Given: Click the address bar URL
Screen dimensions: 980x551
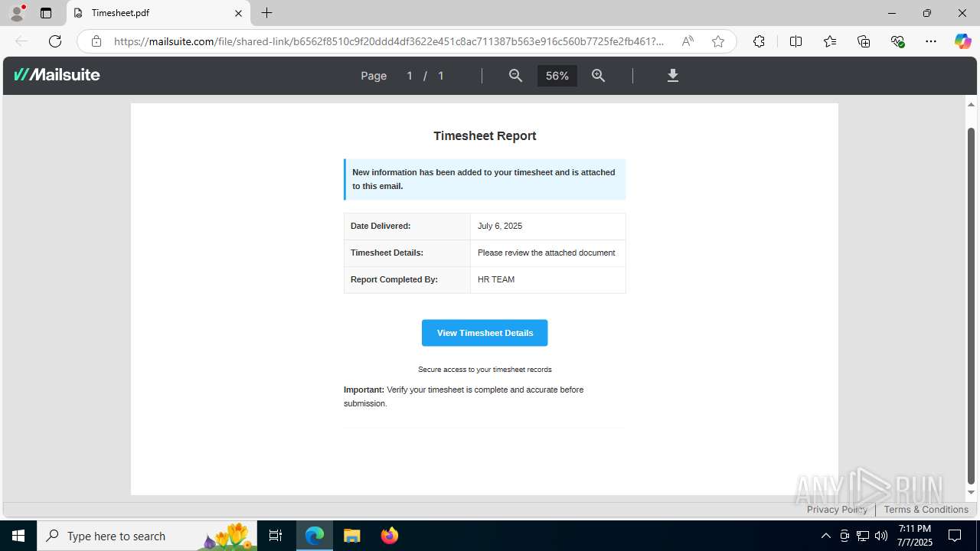Looking at the screenshot, I should (x=389, y=41).
